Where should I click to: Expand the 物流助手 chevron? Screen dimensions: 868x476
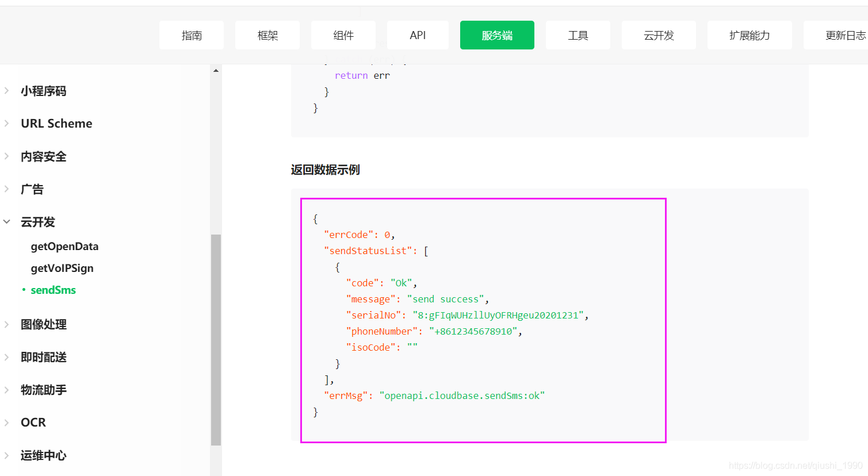pos(7,390)
